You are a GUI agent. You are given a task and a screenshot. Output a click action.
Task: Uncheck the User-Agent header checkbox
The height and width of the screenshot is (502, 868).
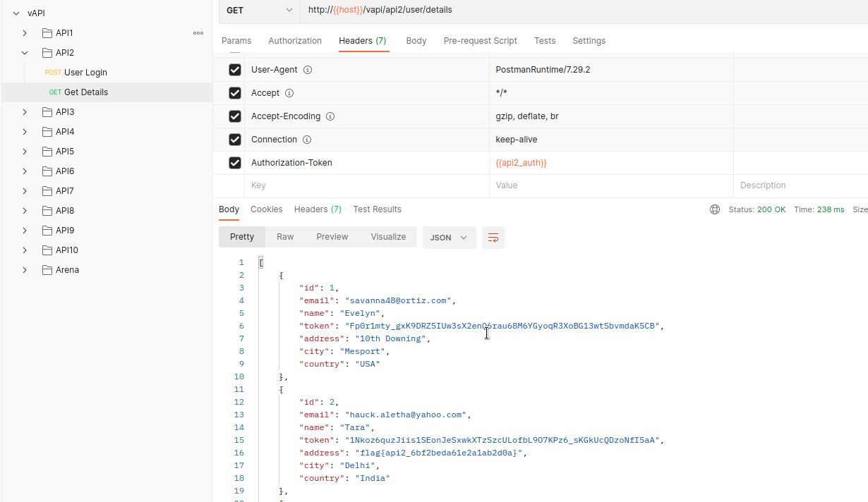point(235,70)
